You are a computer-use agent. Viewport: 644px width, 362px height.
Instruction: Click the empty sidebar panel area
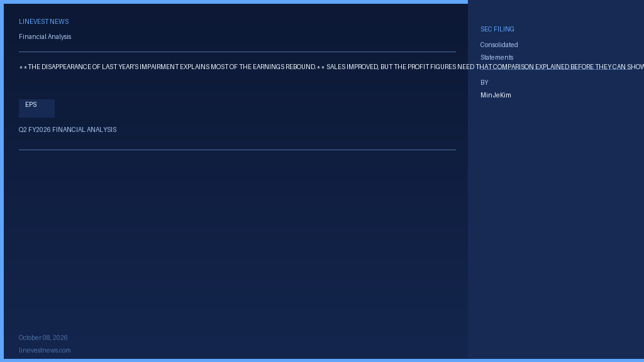pos(556,230)
